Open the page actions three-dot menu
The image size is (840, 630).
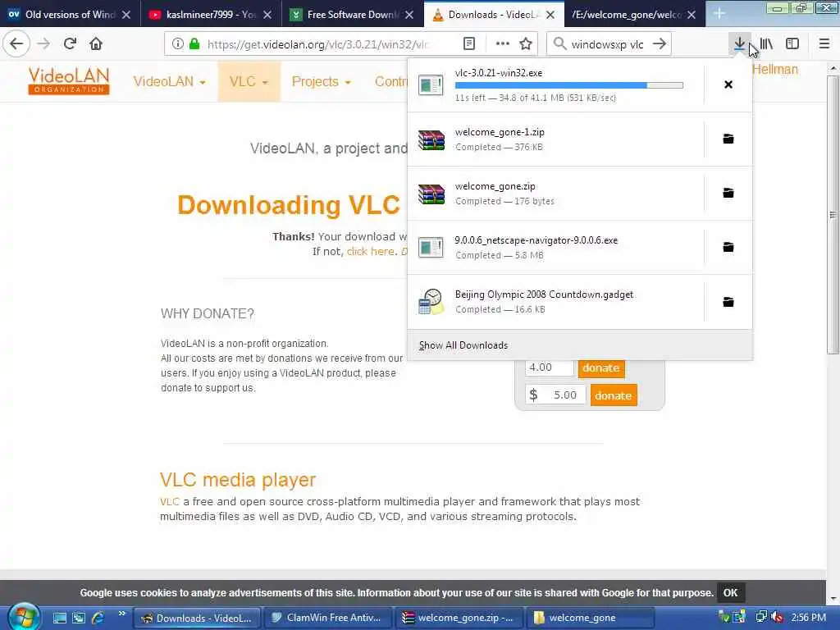click(503, 44)
